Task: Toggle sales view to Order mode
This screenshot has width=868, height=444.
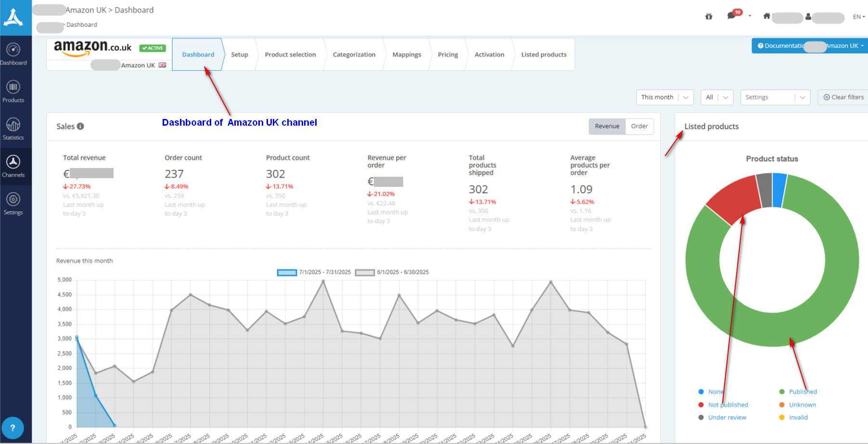Action: point(639,126)
